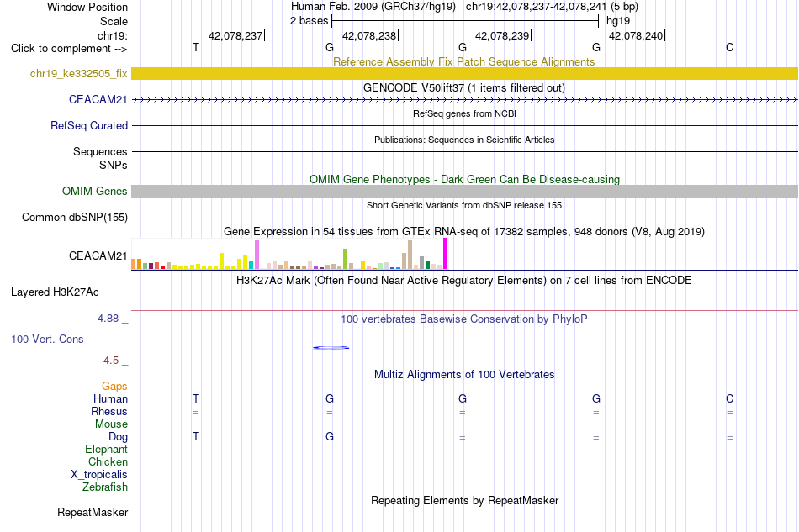
Task: Select the yellow fix patch alignment bar
Action: 464,74
